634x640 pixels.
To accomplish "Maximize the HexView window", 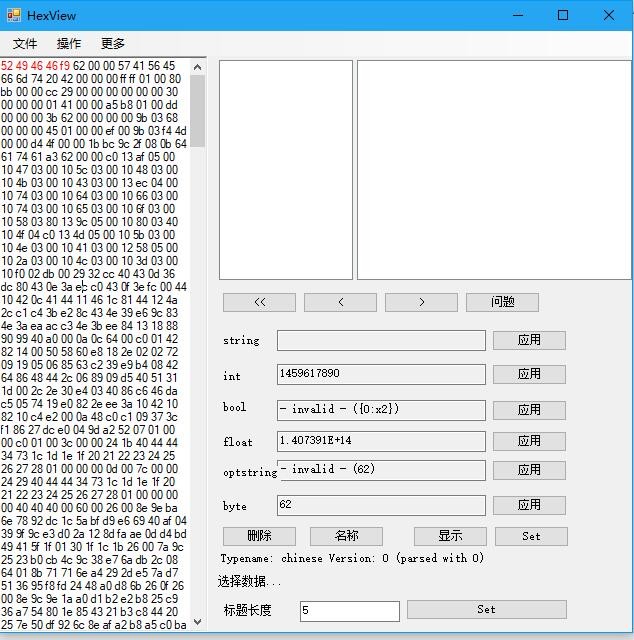I will click(563, 16).
